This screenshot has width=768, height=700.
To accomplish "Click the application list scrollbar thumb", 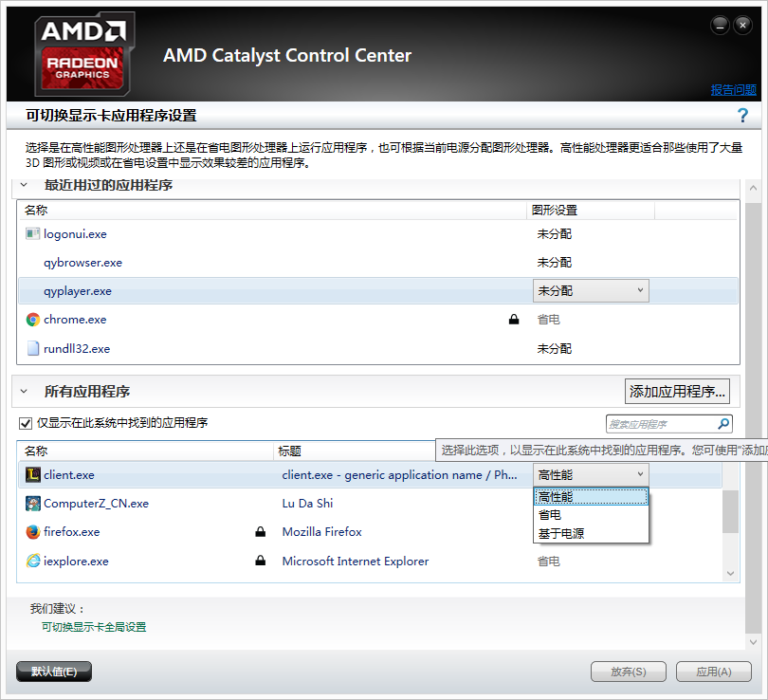I will click(730, 511).
